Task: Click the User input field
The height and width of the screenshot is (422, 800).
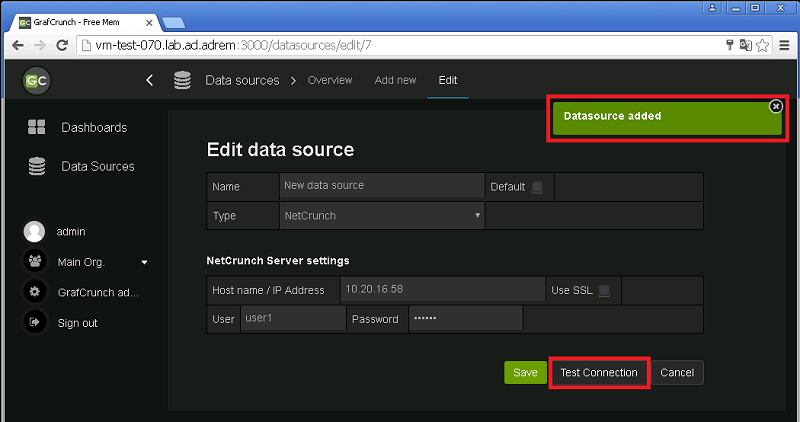Action: pyautogui.click(x=293, y=318)
